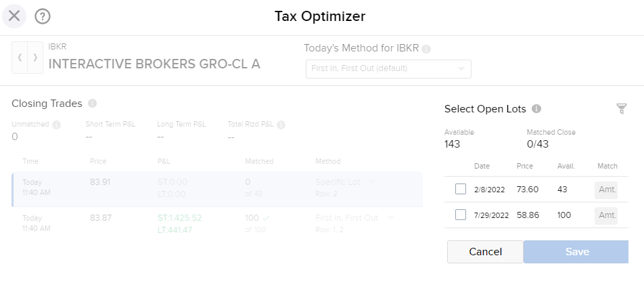The width and height of the screenshot is (644, 283).
Task: Click info icon beside Unmatched label
Action: point(57,125)
